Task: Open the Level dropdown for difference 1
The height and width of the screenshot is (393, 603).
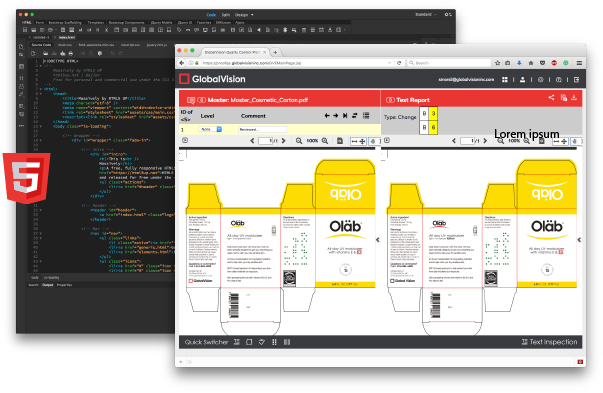Action: [210, 129]
